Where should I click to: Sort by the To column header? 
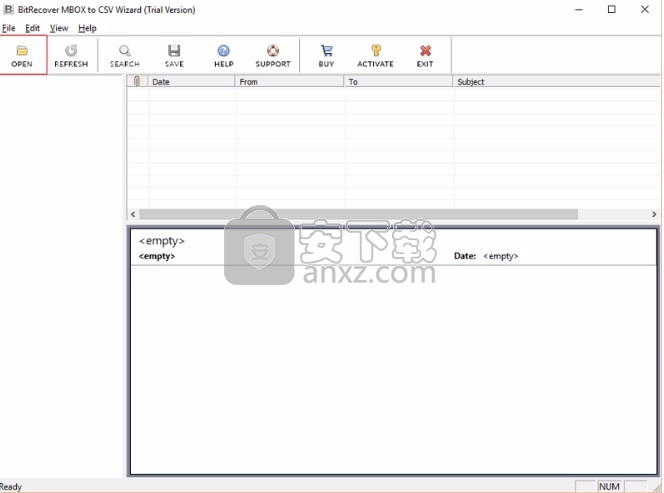398,81
